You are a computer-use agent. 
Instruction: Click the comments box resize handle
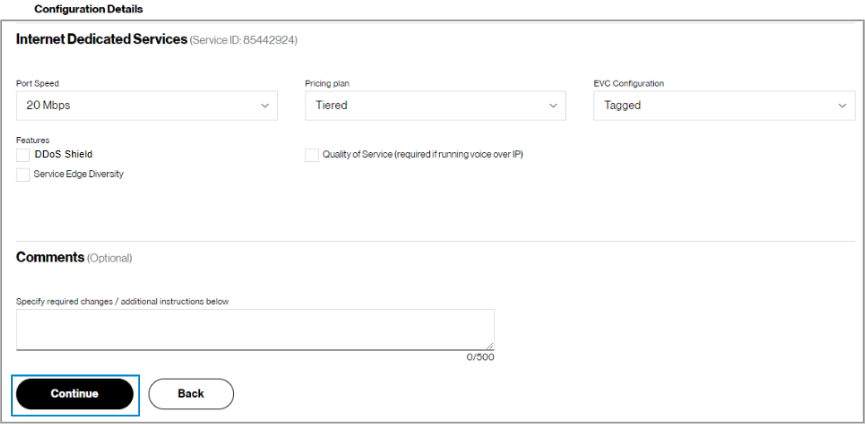(489, 345)
